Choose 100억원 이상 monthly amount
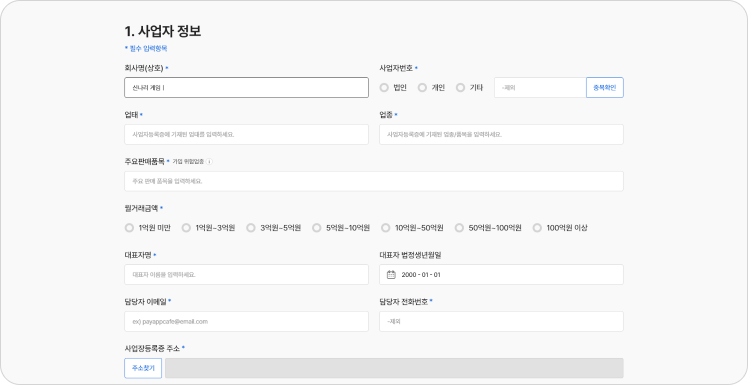The image size is (748, 385). pyautogui.click(x=537, y=228)
